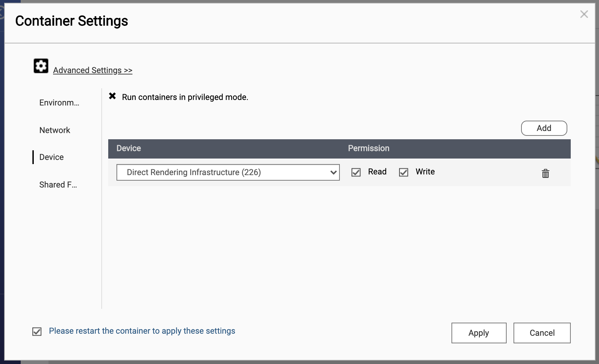Collapse the Advanced Settings link
599x364 pixels.
pyautogui.click(x=92, y=70)
